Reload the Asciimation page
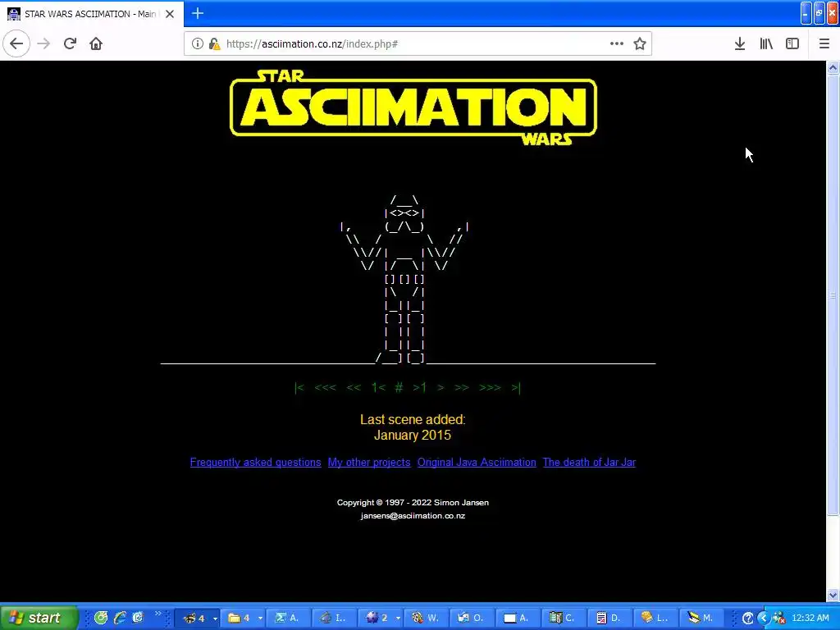Image resolution: width=840 pixels, height=630 pixels. (x=71, y=43)
